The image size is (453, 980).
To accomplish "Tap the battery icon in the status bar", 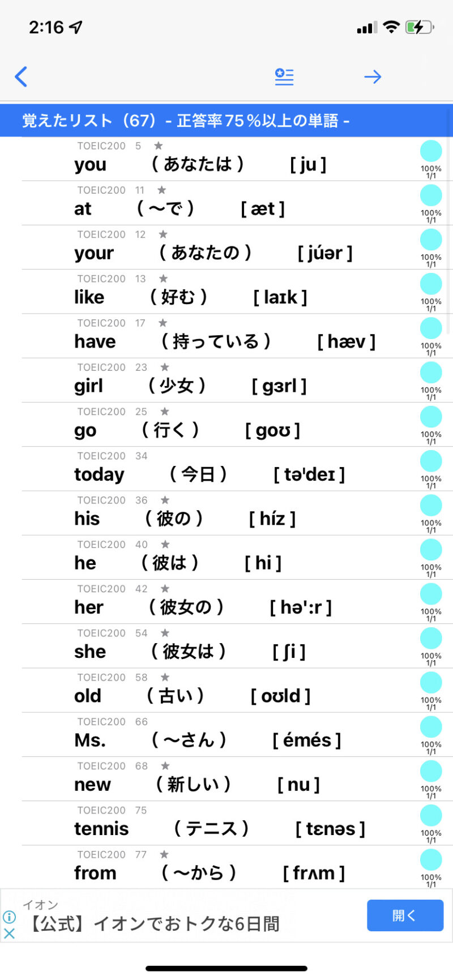I will pos(419,27).
